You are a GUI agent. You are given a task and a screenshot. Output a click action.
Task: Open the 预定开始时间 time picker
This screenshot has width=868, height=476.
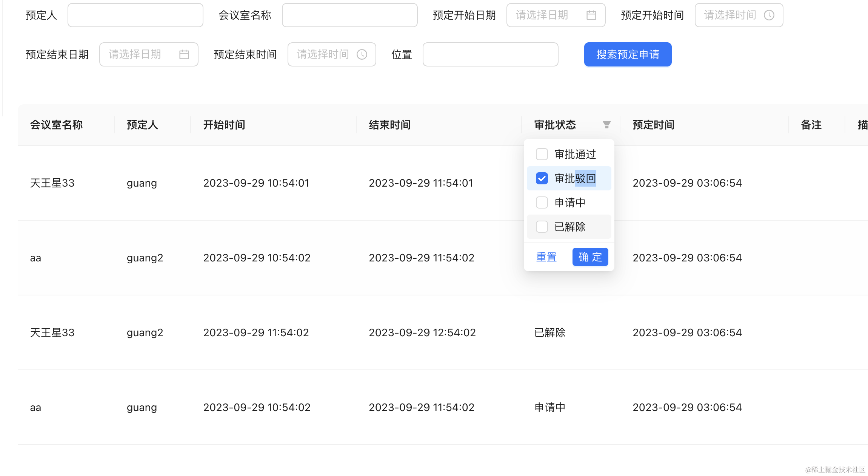730,15
